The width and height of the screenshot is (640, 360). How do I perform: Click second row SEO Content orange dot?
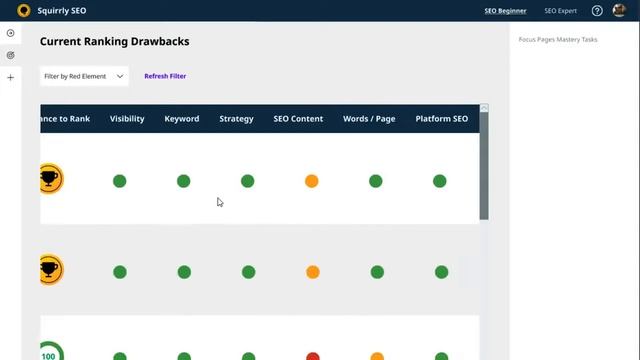[313, 272]
